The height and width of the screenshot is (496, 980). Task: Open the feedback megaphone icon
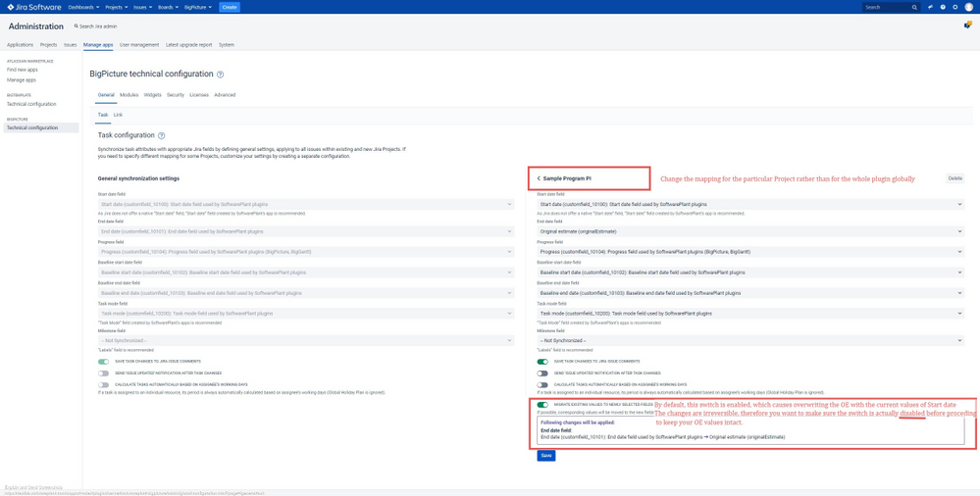tap(931, 7)
